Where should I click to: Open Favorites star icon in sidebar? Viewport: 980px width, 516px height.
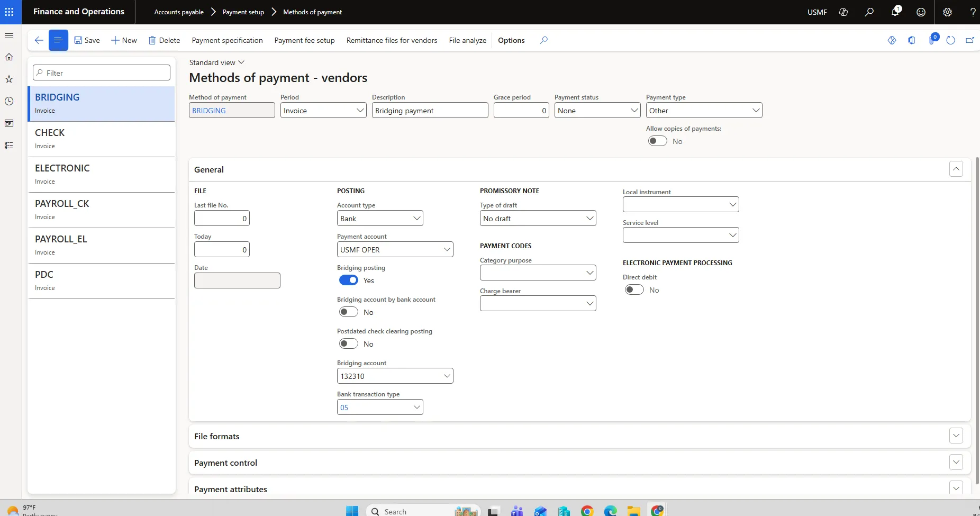(9, 79)
